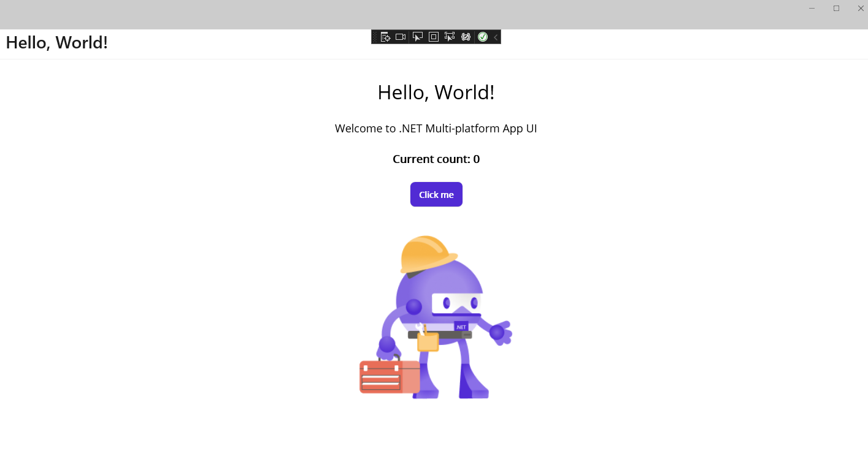Click the dotnet bot mascot image

436,317
